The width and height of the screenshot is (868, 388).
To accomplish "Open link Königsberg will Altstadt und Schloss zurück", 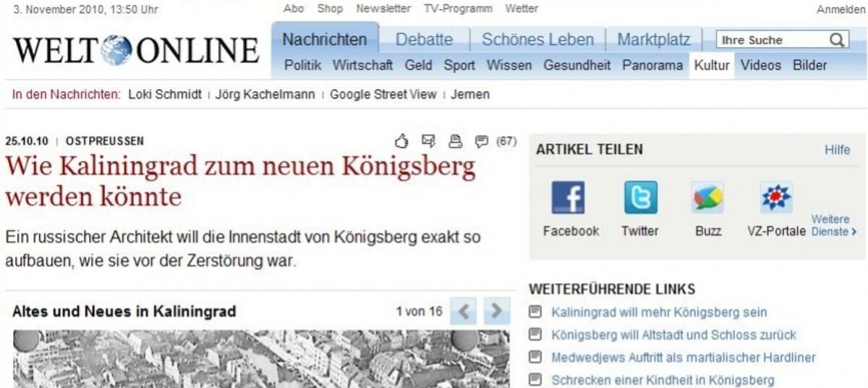I will click(x=673, y=334).
